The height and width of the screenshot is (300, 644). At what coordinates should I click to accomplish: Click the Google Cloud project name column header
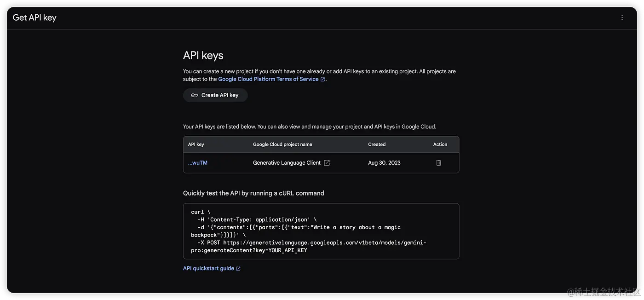282,144
